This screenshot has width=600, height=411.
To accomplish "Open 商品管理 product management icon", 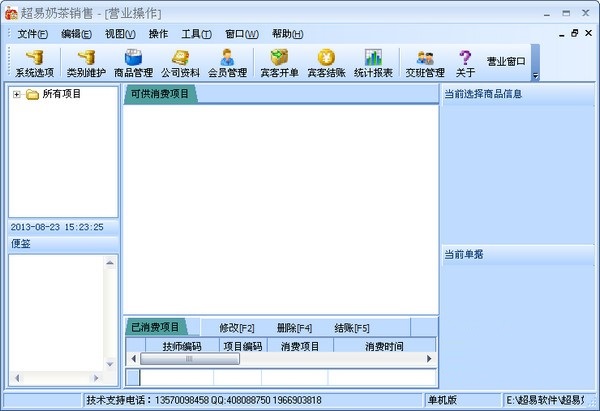I will click(x=133, y=63).
